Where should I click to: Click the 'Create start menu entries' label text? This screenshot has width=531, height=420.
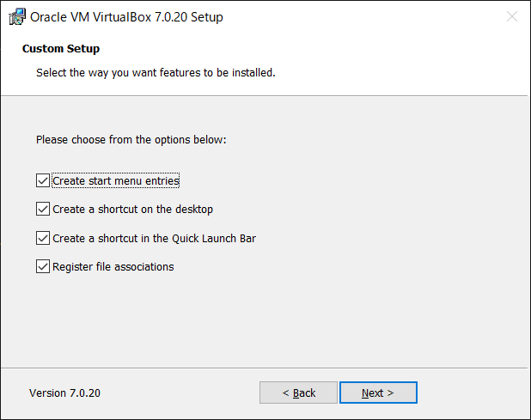116,180
